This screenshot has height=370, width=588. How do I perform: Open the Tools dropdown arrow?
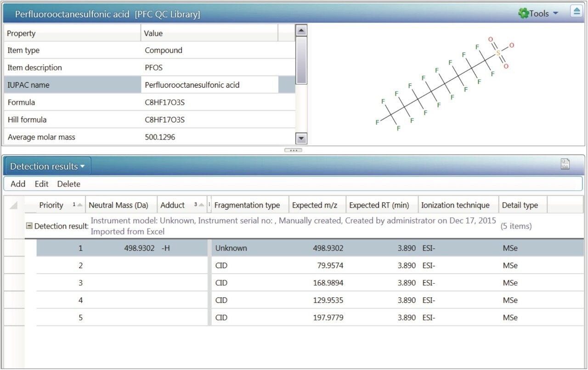pos(556,13)
